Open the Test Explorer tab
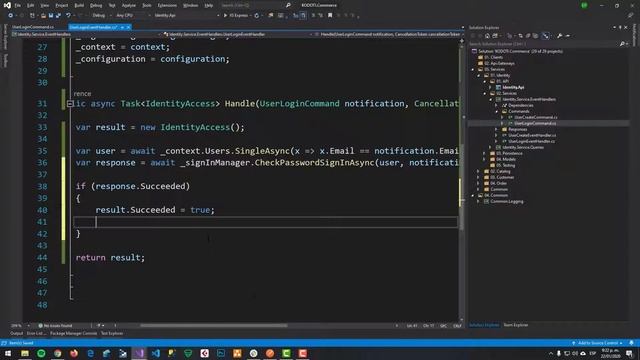The height and width of the screenshot is (360, 640). click(112, 333)
